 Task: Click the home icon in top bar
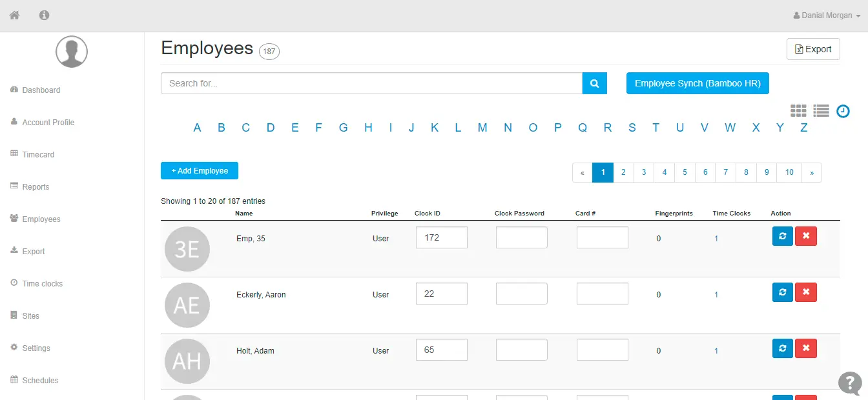click(14, 15)
